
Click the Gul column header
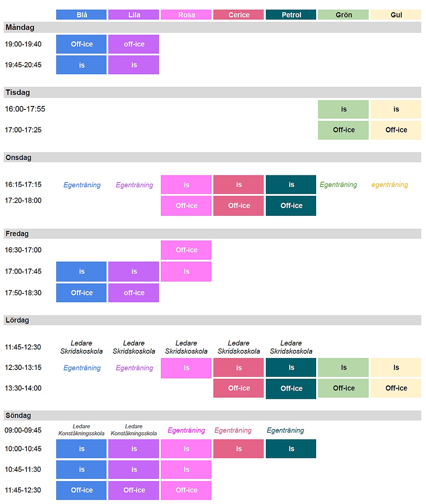point(396,15)
